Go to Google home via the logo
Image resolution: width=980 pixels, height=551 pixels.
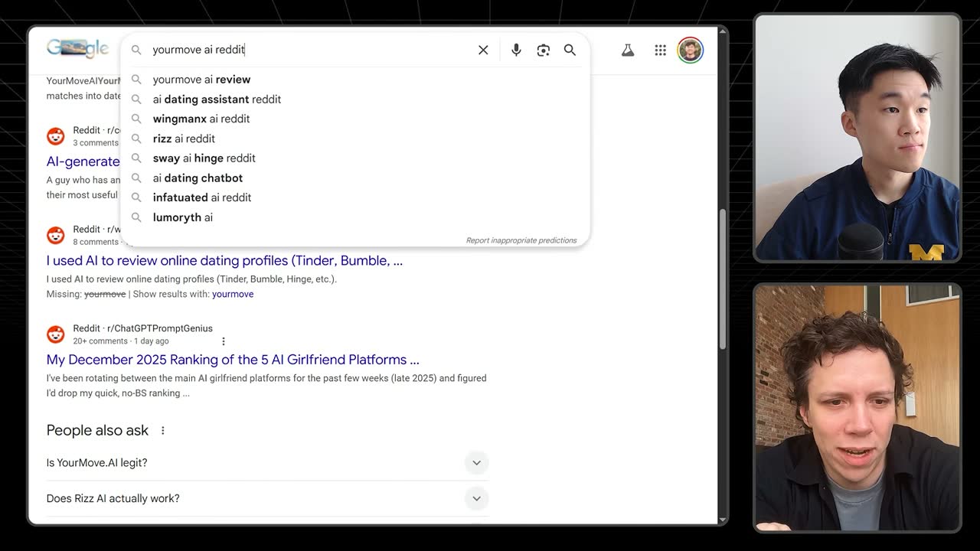77,49
